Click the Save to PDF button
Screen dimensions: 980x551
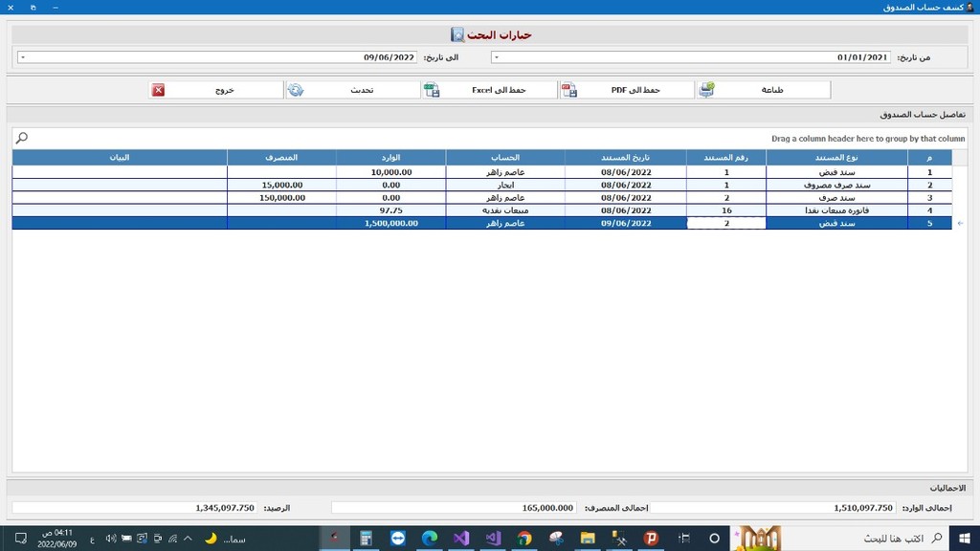point(626,90)
